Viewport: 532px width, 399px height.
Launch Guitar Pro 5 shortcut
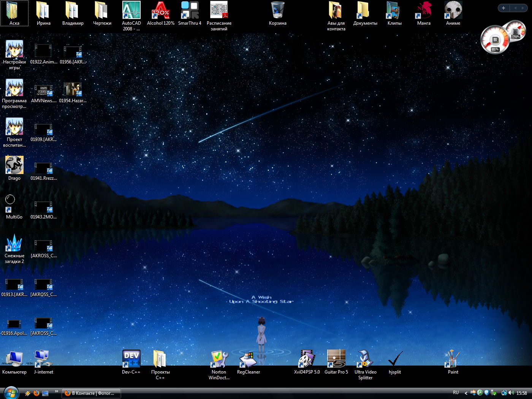[x=336, y=362]
